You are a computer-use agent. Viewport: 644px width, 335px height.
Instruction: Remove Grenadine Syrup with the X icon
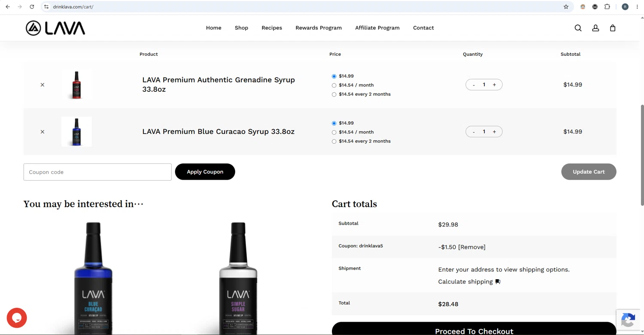click(x=43, y=85)
